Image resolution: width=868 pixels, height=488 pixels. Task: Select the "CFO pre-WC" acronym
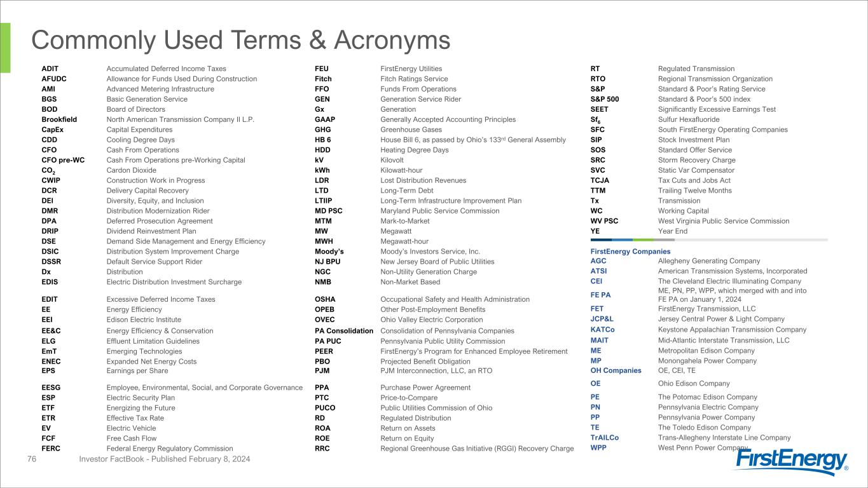pos(63,160)
